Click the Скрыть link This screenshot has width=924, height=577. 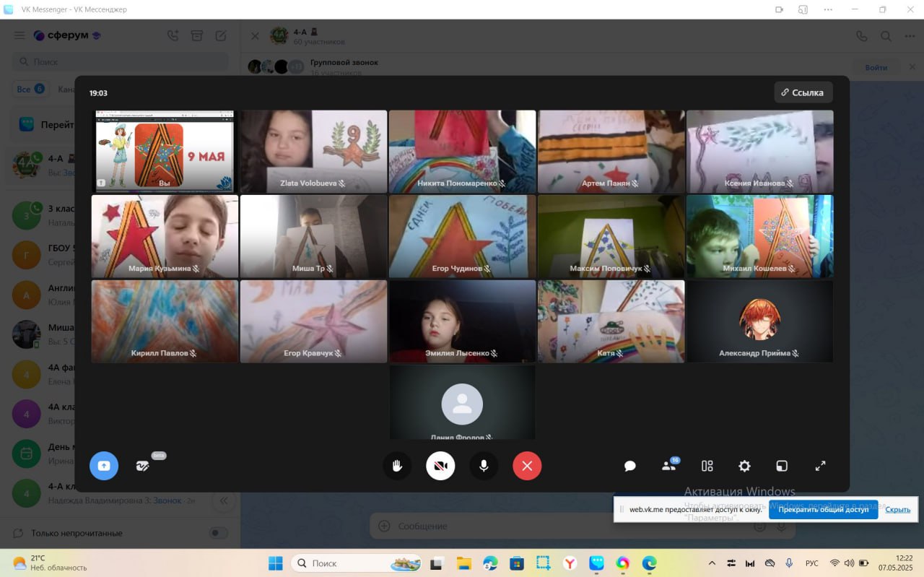pyautogui.click(x=898, y=509)
